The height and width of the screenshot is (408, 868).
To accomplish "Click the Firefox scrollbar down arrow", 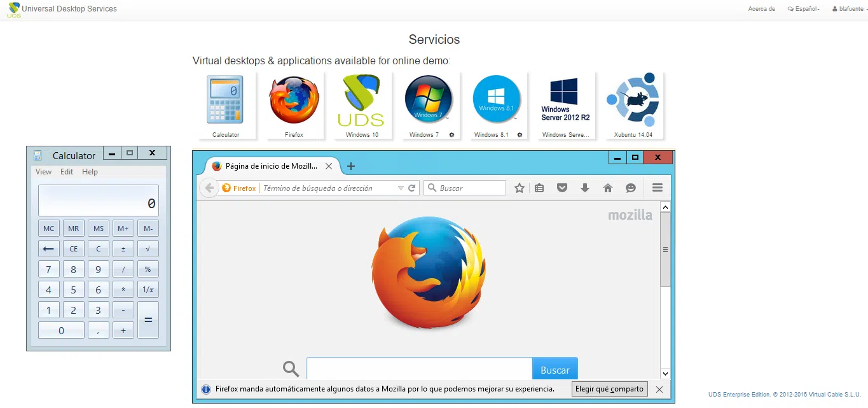I will (x=665, y=374).
